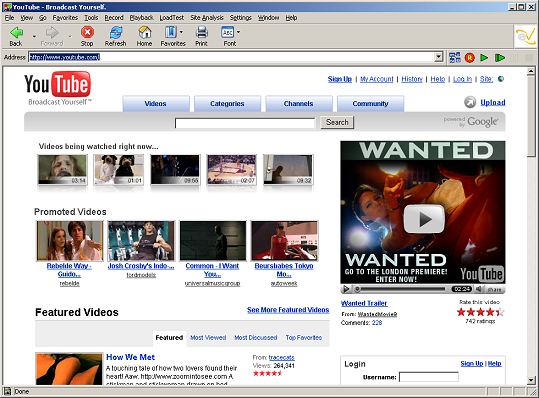Open the Favorites dropdown arrow
Screen dimensions: 539x398
pyautogui.click(x=182, y=32)
